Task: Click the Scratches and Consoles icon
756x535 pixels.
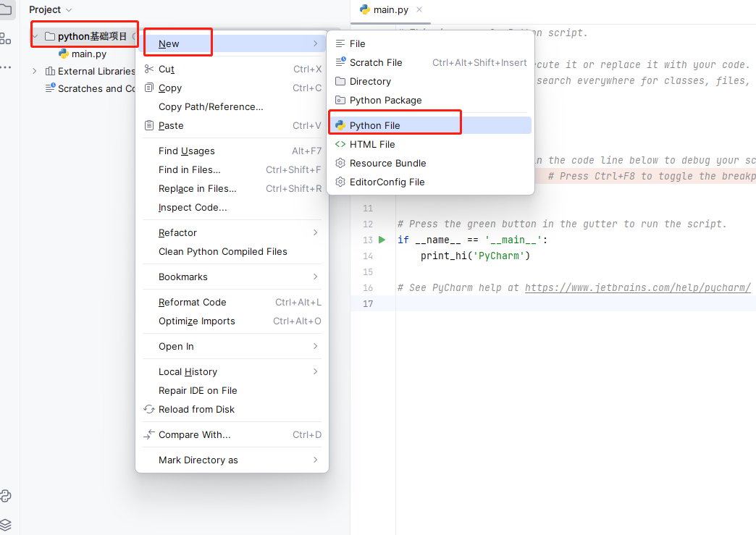Action: tap(50, 88)
